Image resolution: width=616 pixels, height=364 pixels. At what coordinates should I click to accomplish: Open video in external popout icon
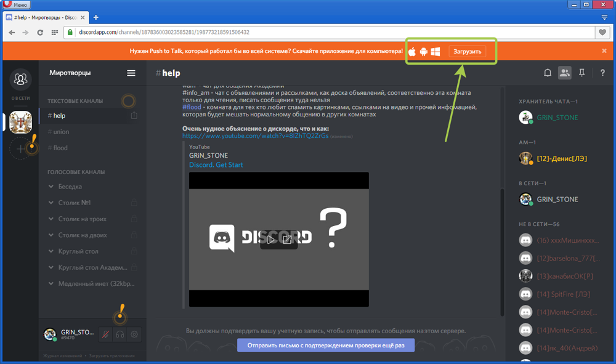point(287,240)
